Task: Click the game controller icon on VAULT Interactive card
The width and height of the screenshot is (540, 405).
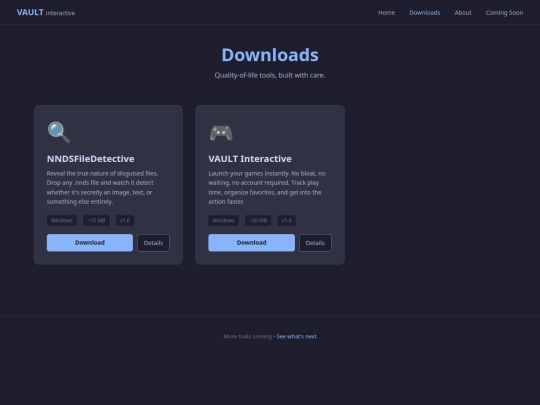Action: pyautogui.click(x=221, y=133)
